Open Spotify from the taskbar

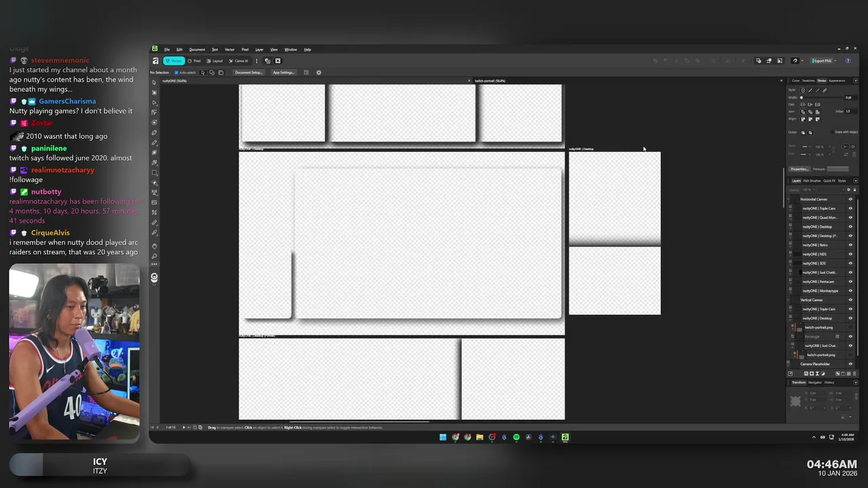click(516, 437)
